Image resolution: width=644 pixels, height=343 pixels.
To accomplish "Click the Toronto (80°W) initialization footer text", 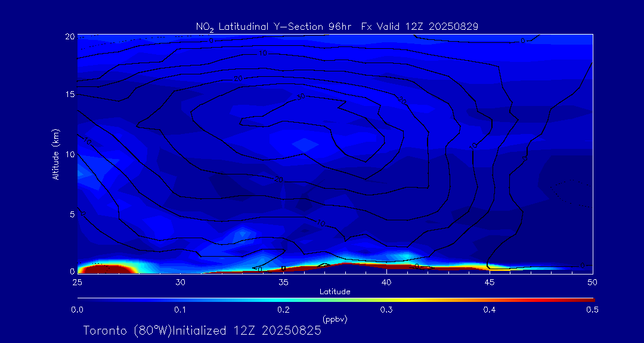I will (x=202, y=330).
